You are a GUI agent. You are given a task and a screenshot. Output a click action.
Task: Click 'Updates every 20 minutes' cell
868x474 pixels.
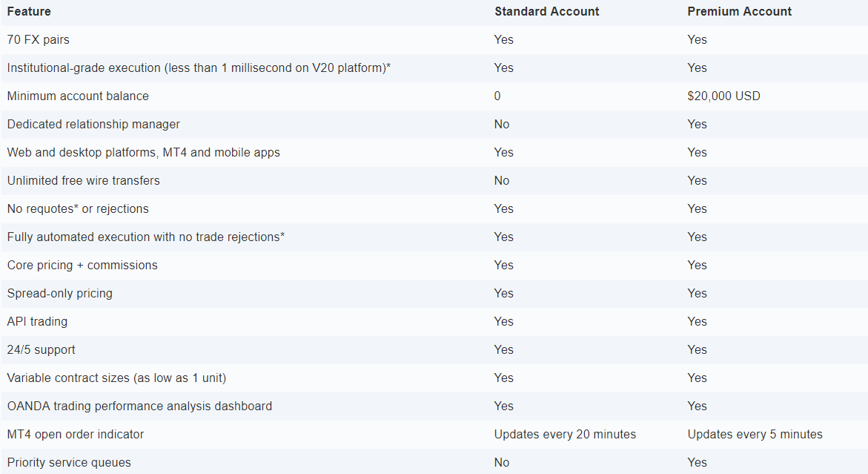(565, 435)
